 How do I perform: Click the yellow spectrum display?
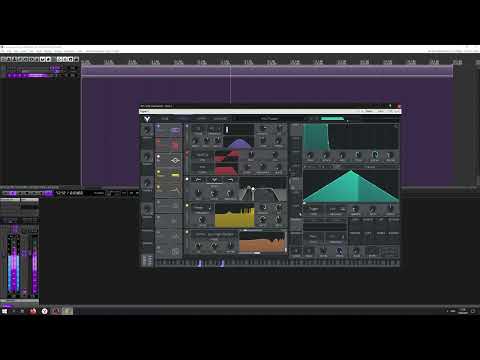[235, 216]
